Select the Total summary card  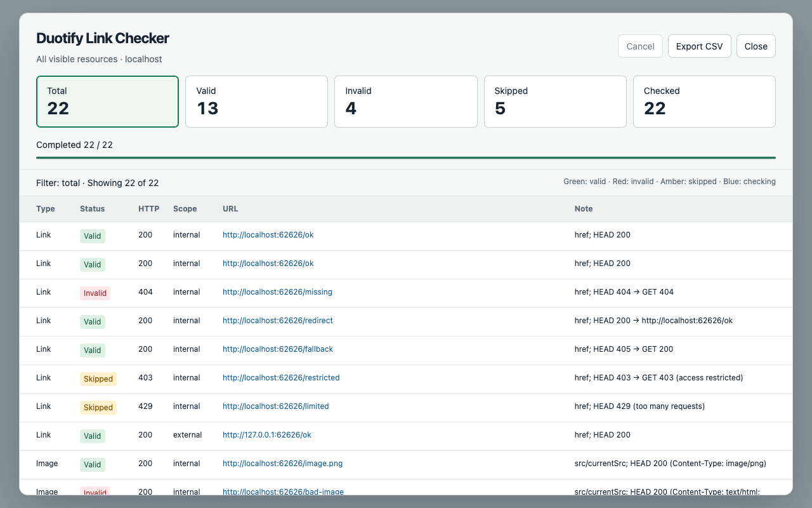click(107, 102)
